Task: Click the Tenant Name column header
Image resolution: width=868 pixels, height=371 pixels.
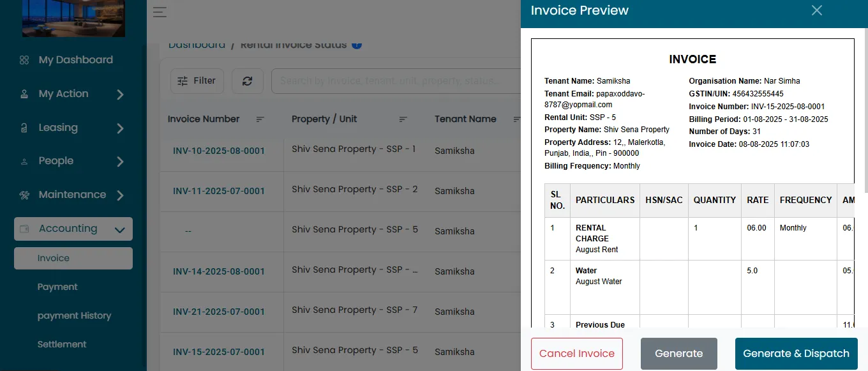Action: coord(465,119)
